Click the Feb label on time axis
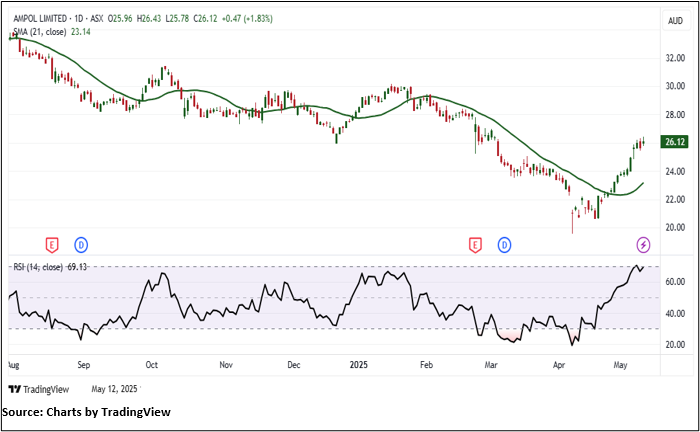Viewport: 700px width, 432px height. tap(426, 365)
